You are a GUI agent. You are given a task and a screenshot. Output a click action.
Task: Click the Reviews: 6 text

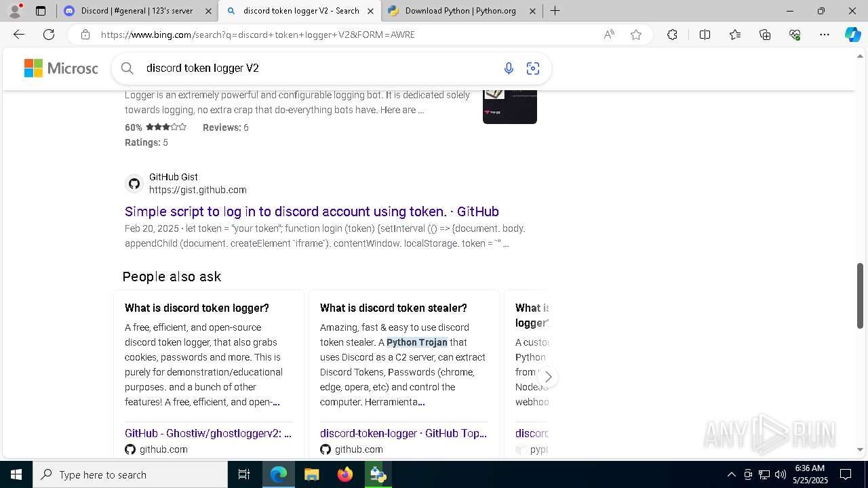226,127
